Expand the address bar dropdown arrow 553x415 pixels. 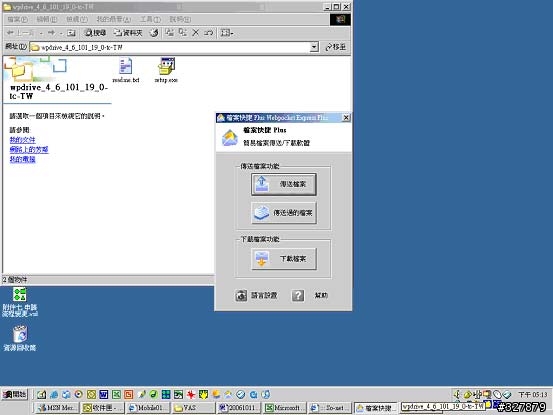tap(314, 47)
